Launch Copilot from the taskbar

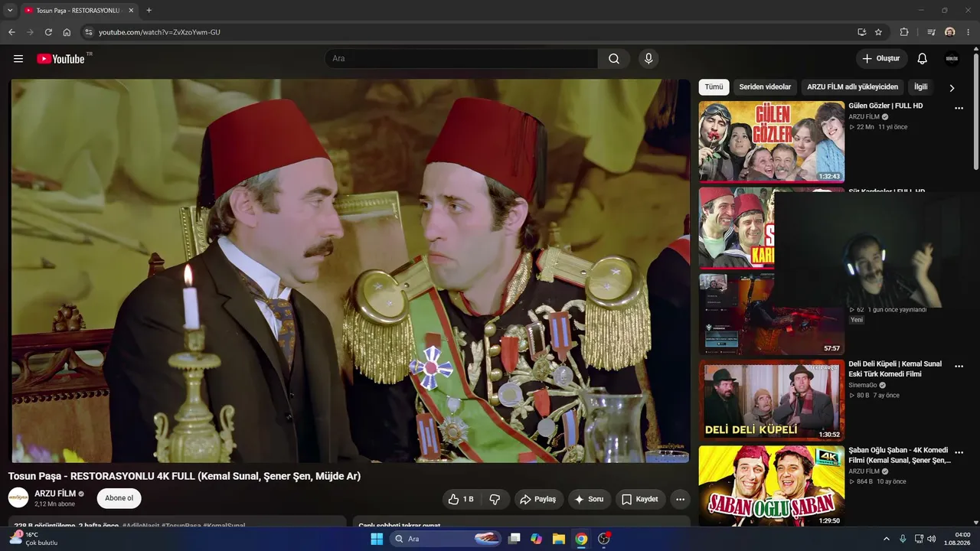537,539
